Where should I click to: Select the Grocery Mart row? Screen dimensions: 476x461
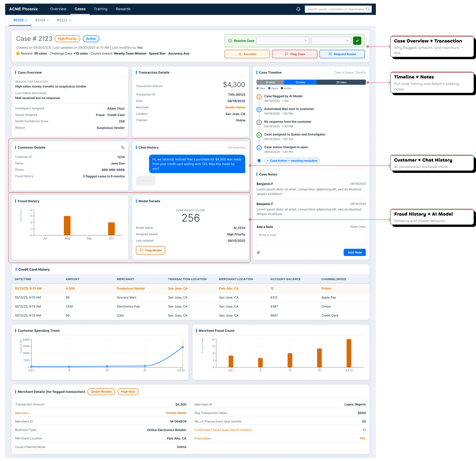pyautogui.click(x=191, y=297)
